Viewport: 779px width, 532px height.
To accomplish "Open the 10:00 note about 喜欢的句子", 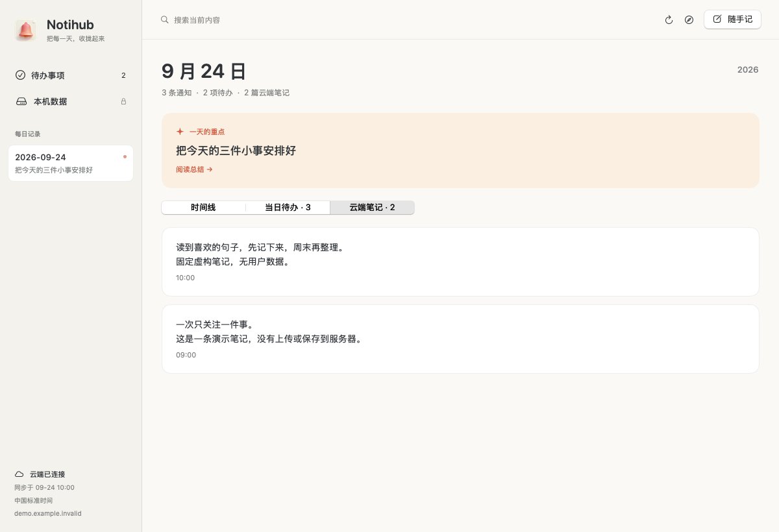I will [x=460, y=261].
